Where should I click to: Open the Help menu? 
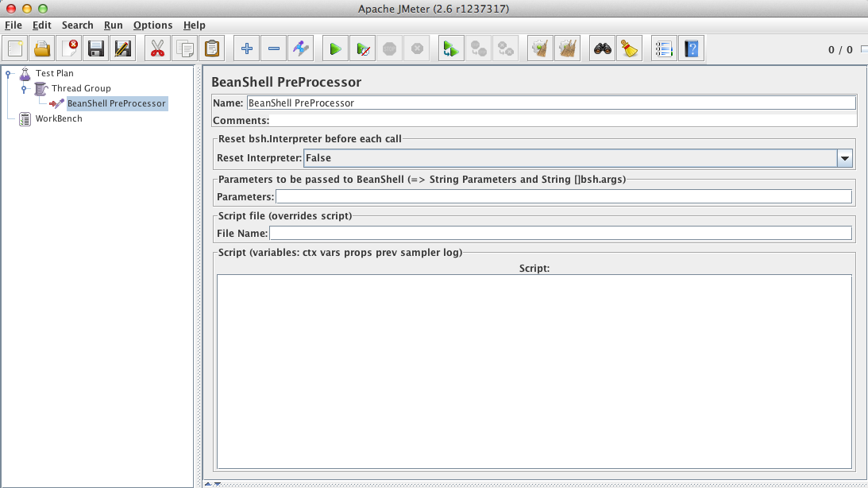195,25
